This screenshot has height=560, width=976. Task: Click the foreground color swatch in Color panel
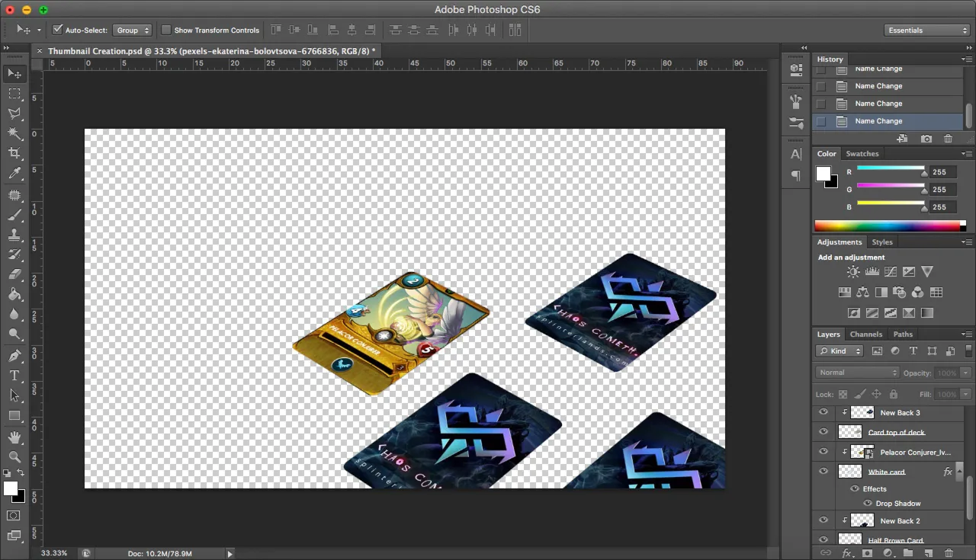pos(823,174)
